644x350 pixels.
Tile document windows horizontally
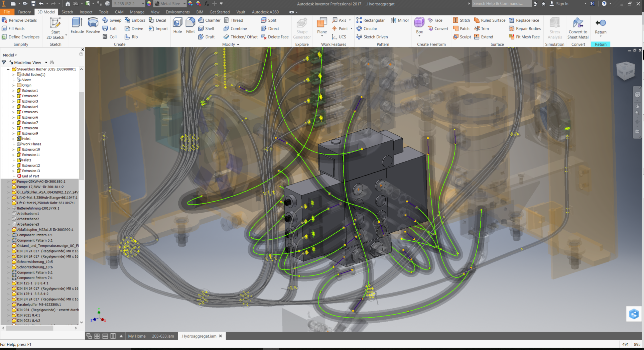pos(105,336)
